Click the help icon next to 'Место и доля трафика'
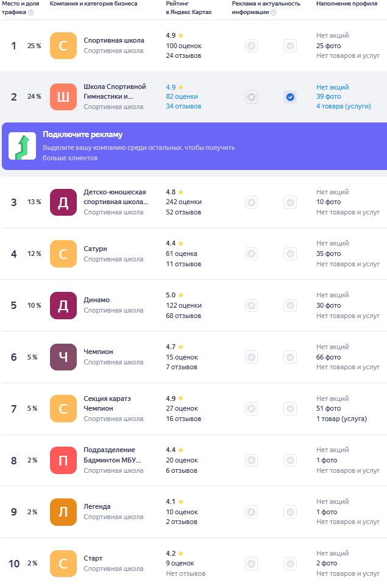The width and height of the screenshot is (387, 588). point(30,12)
